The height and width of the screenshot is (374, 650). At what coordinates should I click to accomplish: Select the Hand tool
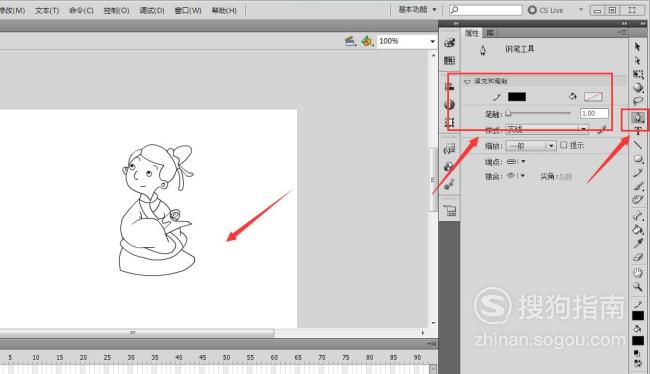coord(638,273)
